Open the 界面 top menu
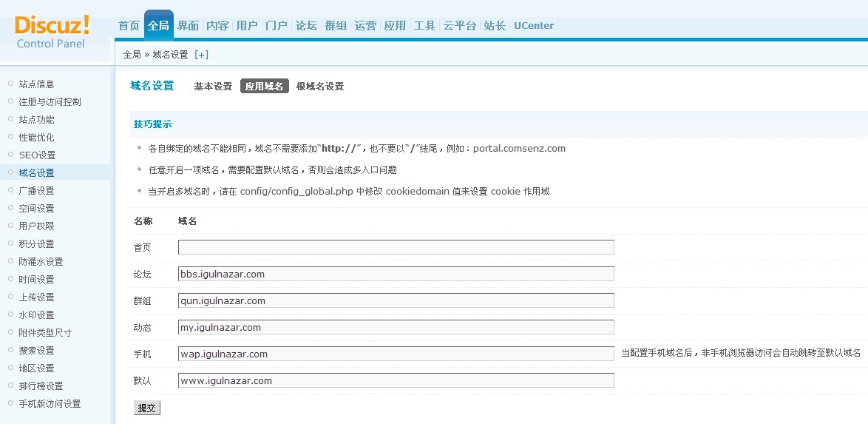The height and width of the screenshot is (424, 868). [189, 25]
